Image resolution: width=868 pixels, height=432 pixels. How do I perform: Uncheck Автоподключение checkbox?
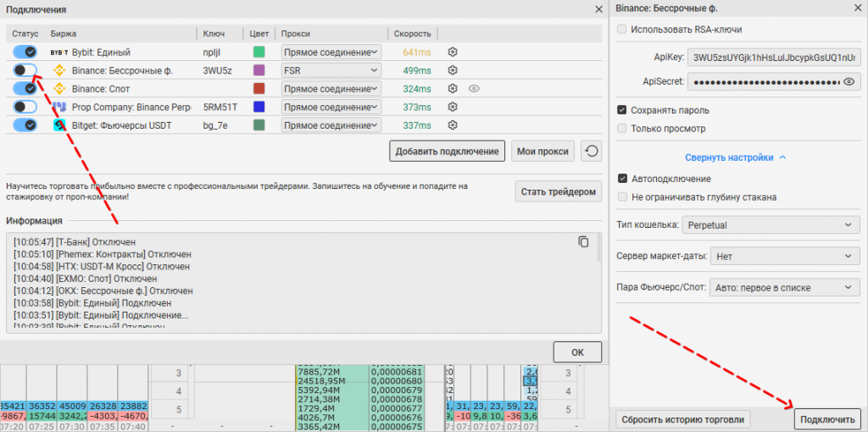pyautogui.click(x=621, y=179)
